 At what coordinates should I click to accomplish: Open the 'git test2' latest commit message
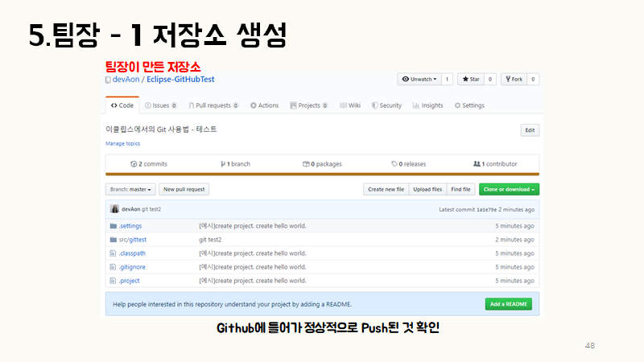point(151,209)
